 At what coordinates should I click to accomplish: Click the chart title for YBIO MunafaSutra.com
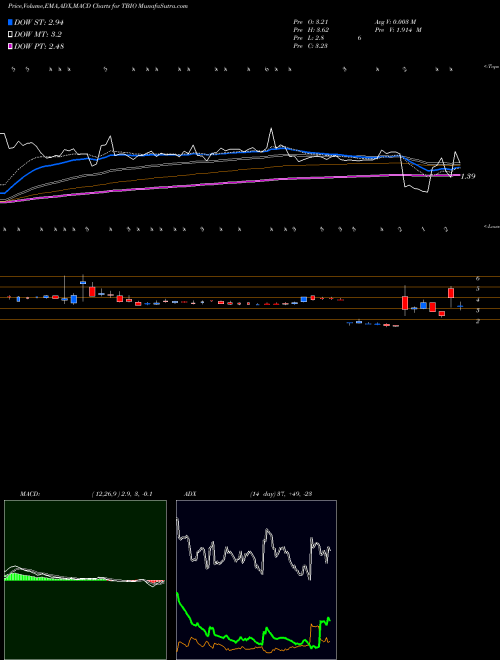[x=98, y=6]
